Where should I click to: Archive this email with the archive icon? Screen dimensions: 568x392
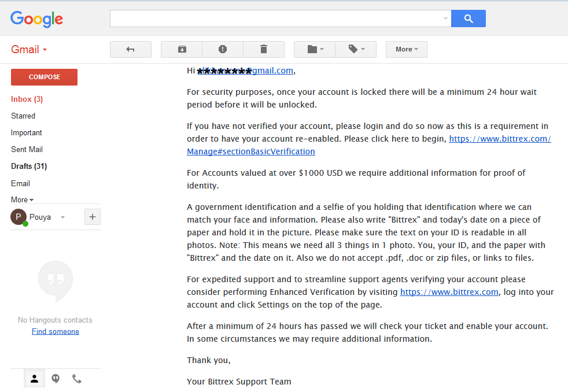click(x=182, y=49)
